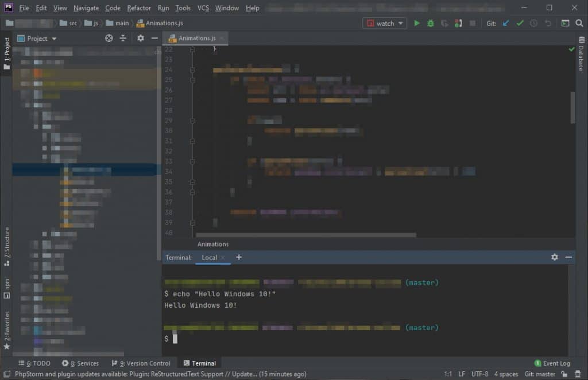This screenshot has height=380, width=588.
Task: Click the plugin updates status message
Action: (161, 374)
